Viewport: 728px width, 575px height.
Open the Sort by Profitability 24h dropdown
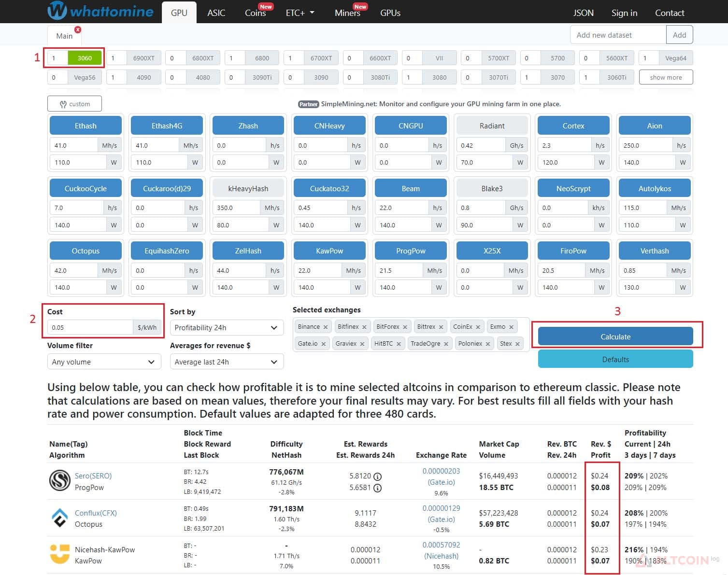[x=227, y=327]
